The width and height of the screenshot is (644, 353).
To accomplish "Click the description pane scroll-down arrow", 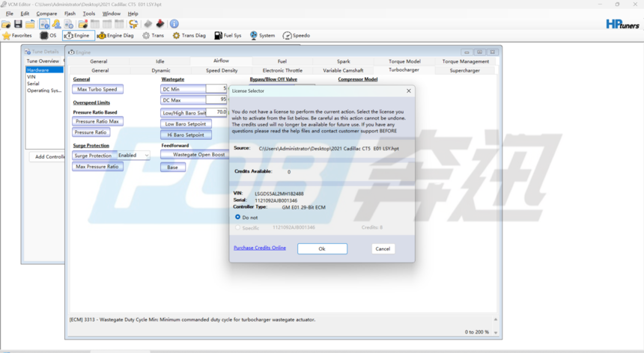I will pos(495,333).
